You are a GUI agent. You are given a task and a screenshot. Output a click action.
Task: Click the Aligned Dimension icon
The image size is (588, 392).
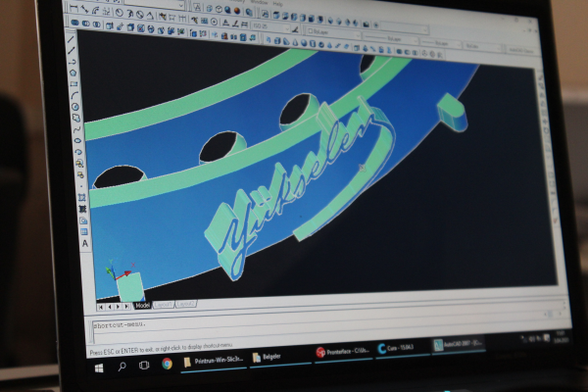84,10
